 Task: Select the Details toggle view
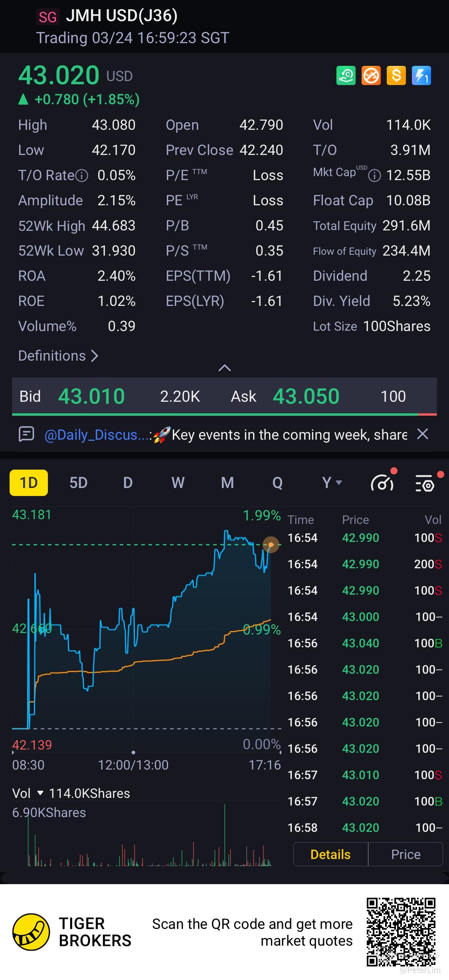[x=330, y=854]
